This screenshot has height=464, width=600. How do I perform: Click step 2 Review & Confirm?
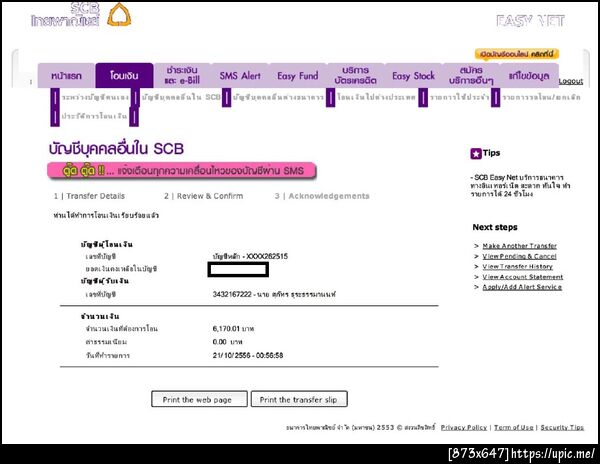pos(204,196)
